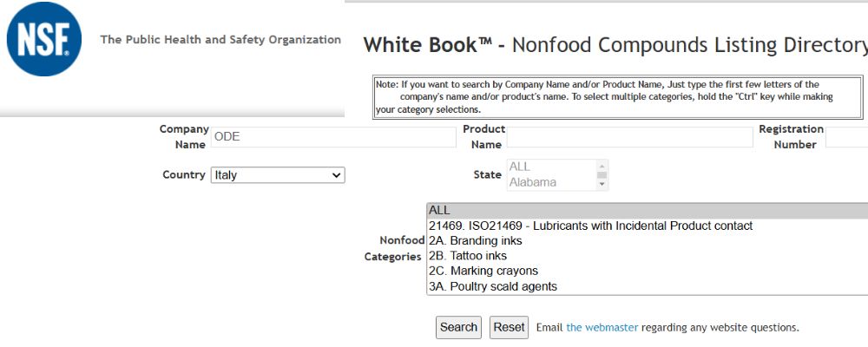Focus the Company Name input field

tap(332, 137)
